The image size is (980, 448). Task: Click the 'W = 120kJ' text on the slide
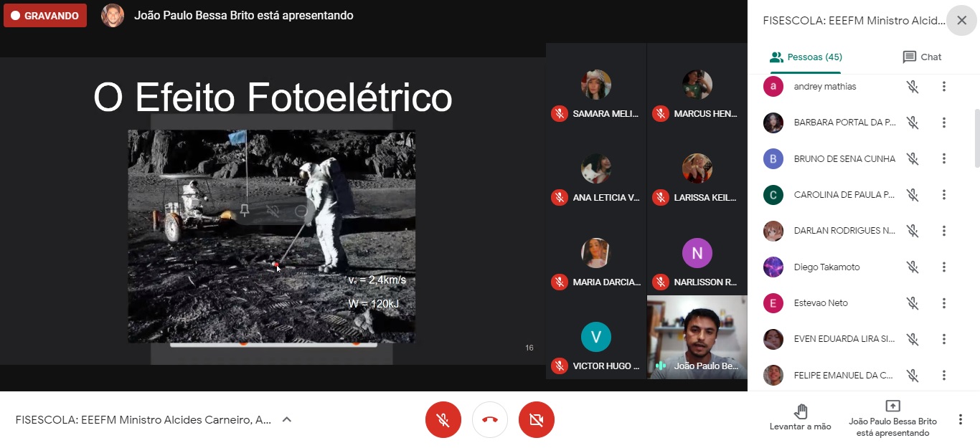(x=373, y=304)
